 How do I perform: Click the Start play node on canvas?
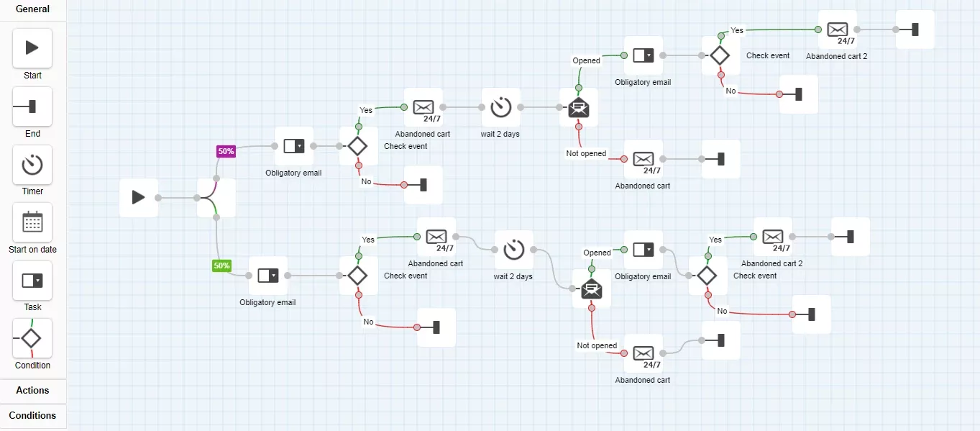pyautogui.click(x=139, y=198)
